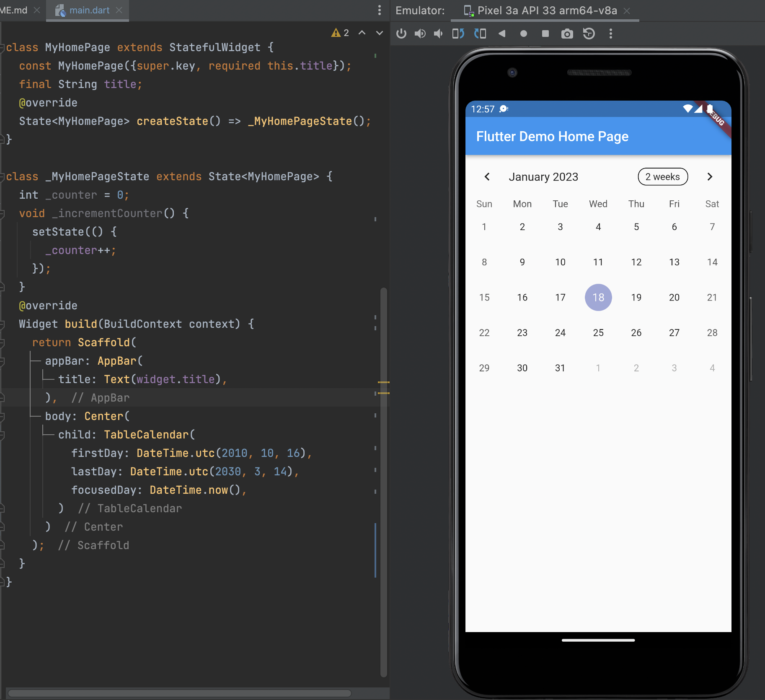This screenshot has width=765, height=700.
Task: Jump to the previous highlighted error arrow
Action: (362, 33)
